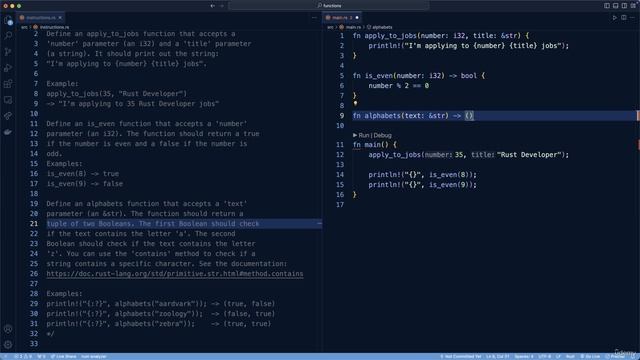
Task: Click the apply_to_jobs call with Rust Developer
Action: click(x=469, y=155)
